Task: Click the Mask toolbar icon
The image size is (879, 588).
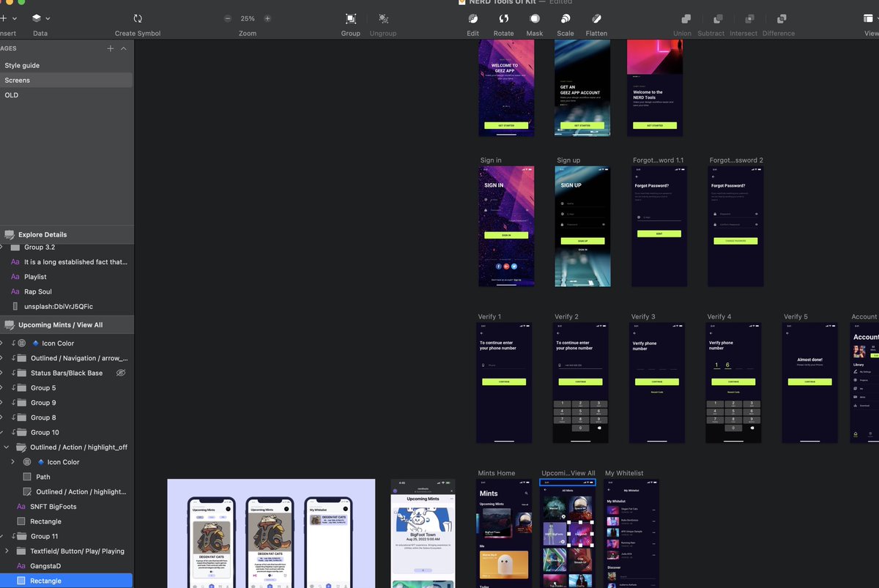Action: coord(535,18)
